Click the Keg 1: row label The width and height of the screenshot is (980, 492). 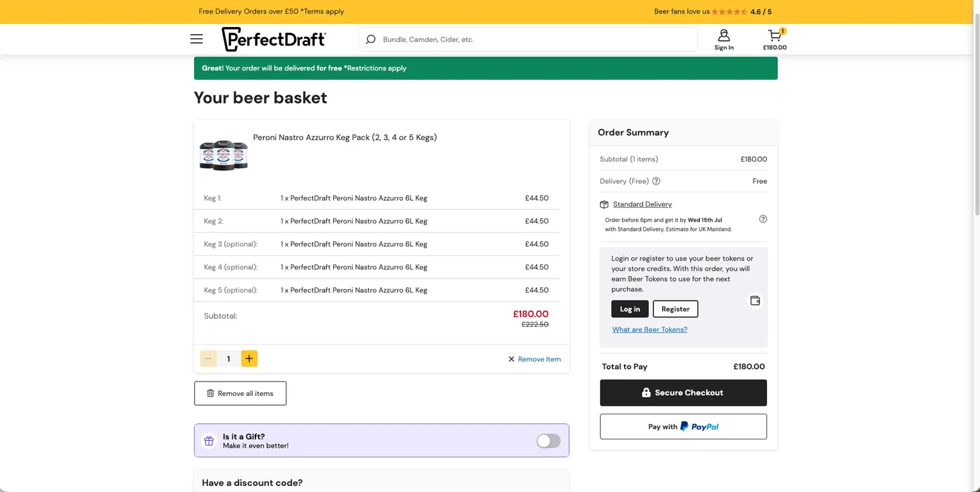coord(213,198)
